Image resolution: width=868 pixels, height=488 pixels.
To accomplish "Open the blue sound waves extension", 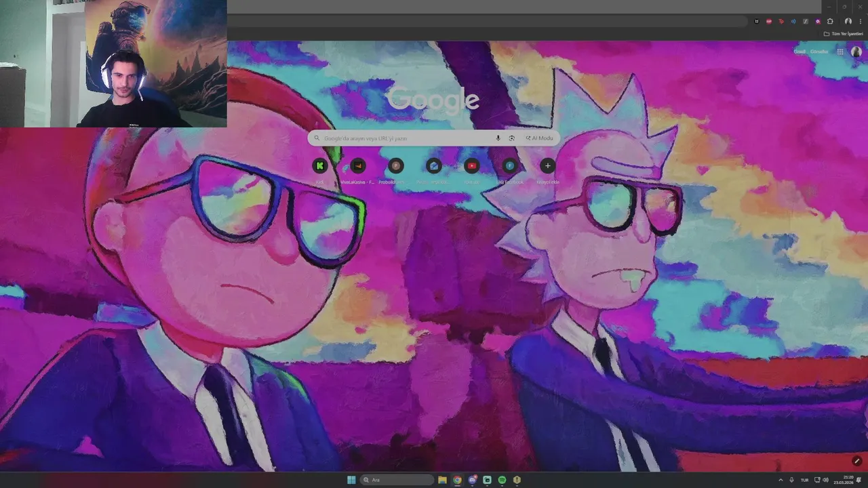I will click(x=793, y=22).
